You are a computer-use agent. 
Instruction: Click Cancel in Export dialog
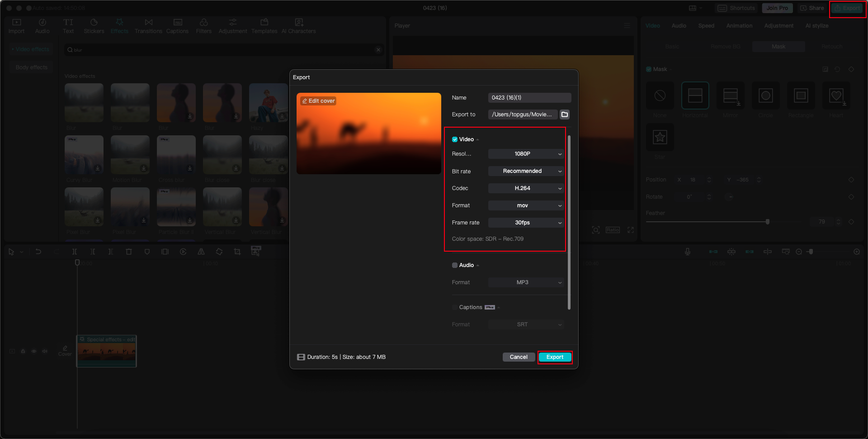(519, 357)
